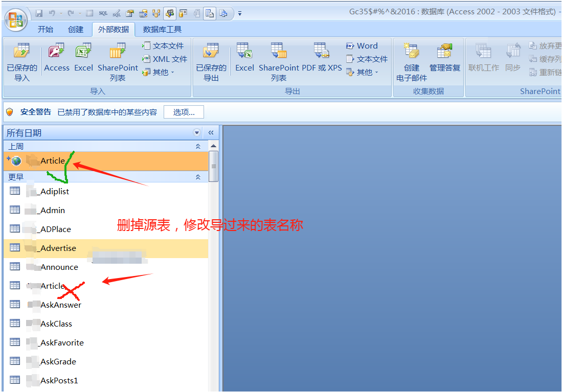Switch to the 数据库工具 ribbon tab
The width and height of the screenshot is (562, 392).
(x=162, y=29)
